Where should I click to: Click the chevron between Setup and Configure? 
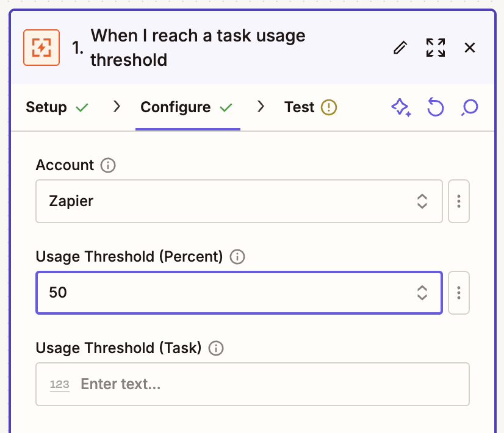coord(117,106)
